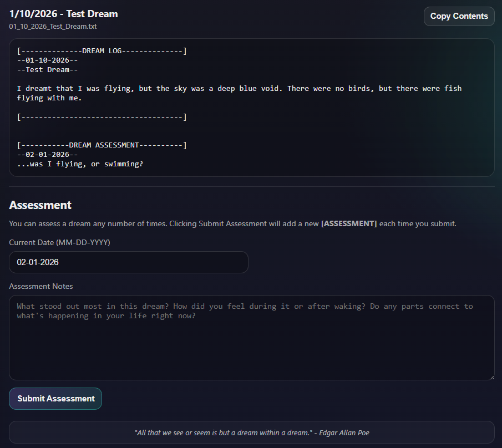Click the "--02-01-2026--" assessment date line
The image size is (502, 448).
tap(47, 155)
